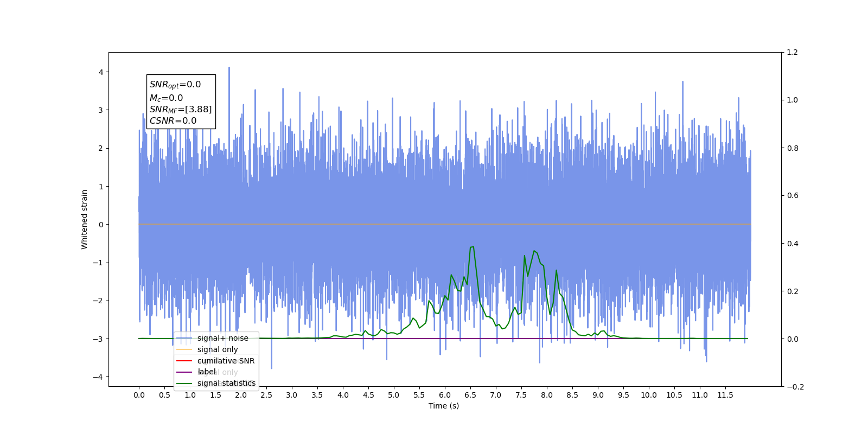The image size is (868, 434).
Task: Click the blue 'signal+ noise' legend line swatch
Action: pyautogui.click(x=184, y=339)
